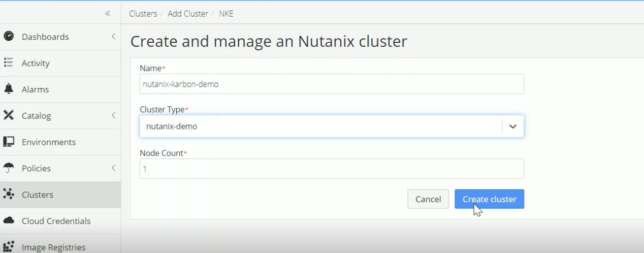The image size is (644, 253).
Task: Click the NKE breadcrumb item
Action: [226, 14]
